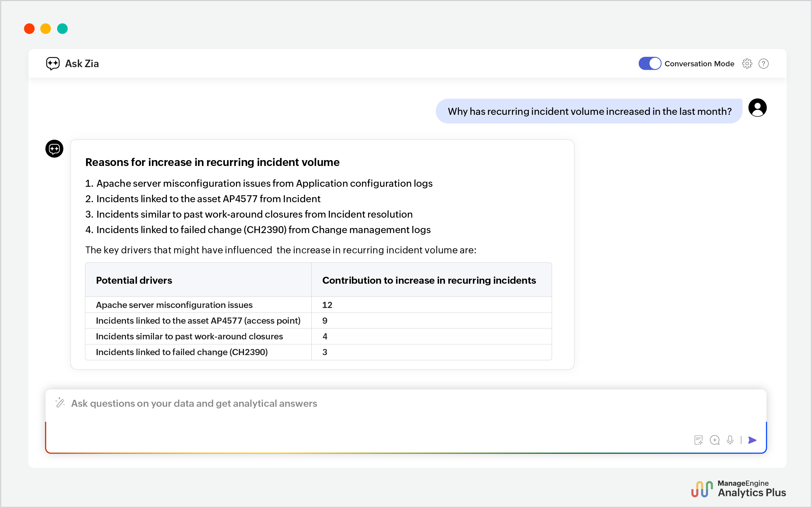Select the Apache server misconfiguration issues row
This screenshot has height=508, width=812.
(x=174, y=305)
